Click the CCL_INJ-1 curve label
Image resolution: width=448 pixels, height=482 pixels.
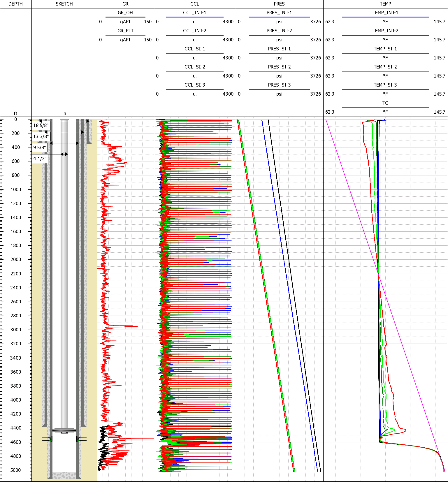[x=195, y=13]
